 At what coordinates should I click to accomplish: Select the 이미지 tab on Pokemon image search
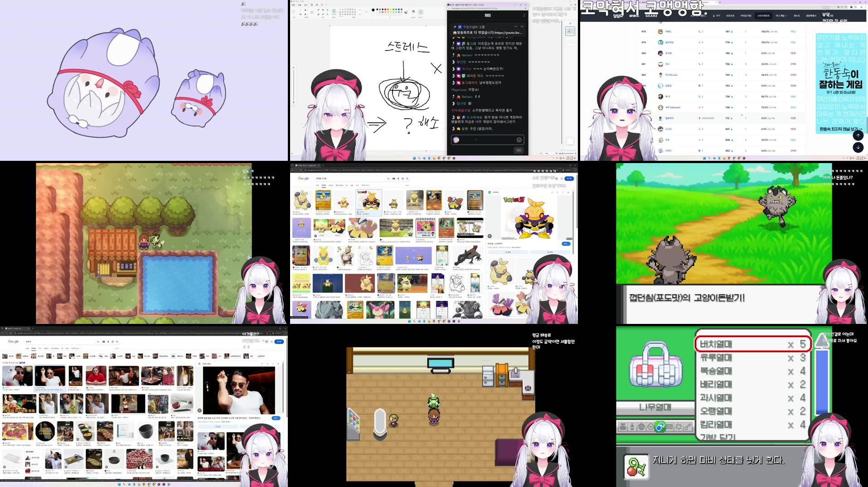(x=324, y=185)
